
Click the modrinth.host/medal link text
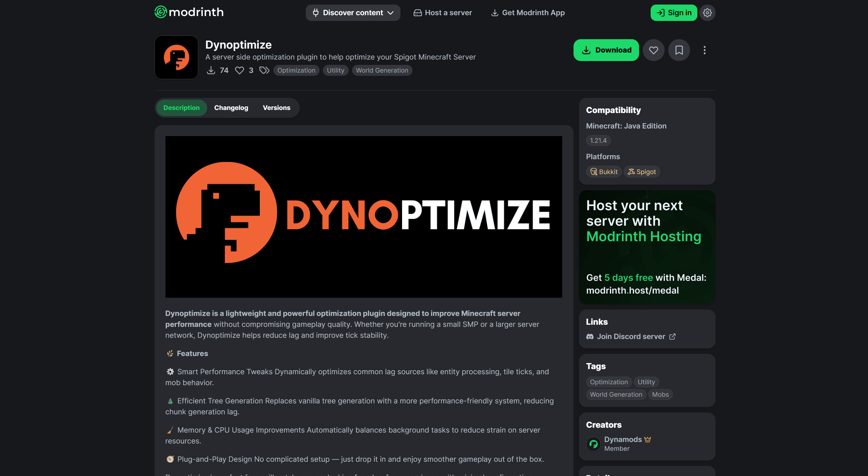[632, 290]
